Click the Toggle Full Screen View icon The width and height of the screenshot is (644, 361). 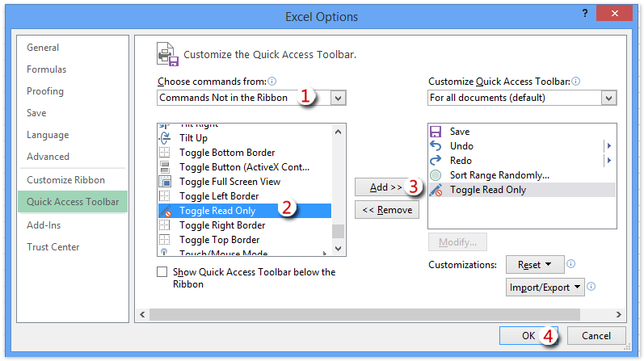point(165,182)
